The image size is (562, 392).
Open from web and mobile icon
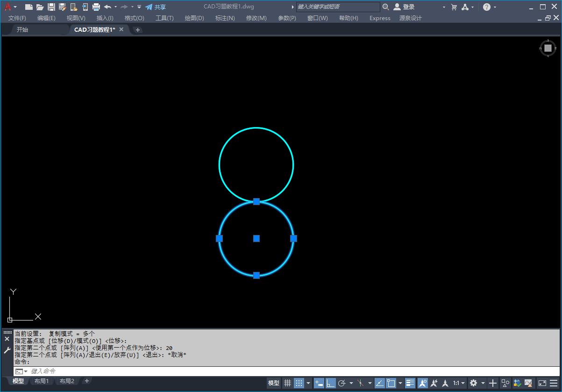point(74,7)
